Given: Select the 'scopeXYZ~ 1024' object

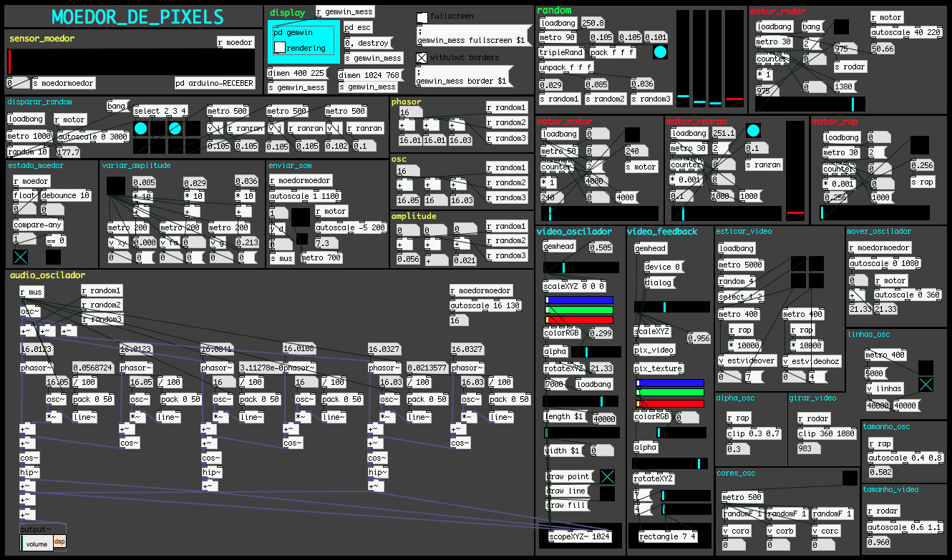Looking at the screenshot, I should (580, 536).
